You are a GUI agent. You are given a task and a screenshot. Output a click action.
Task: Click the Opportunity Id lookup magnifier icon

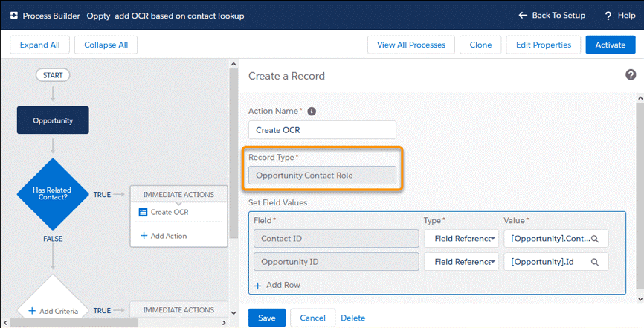coord(595,262)
